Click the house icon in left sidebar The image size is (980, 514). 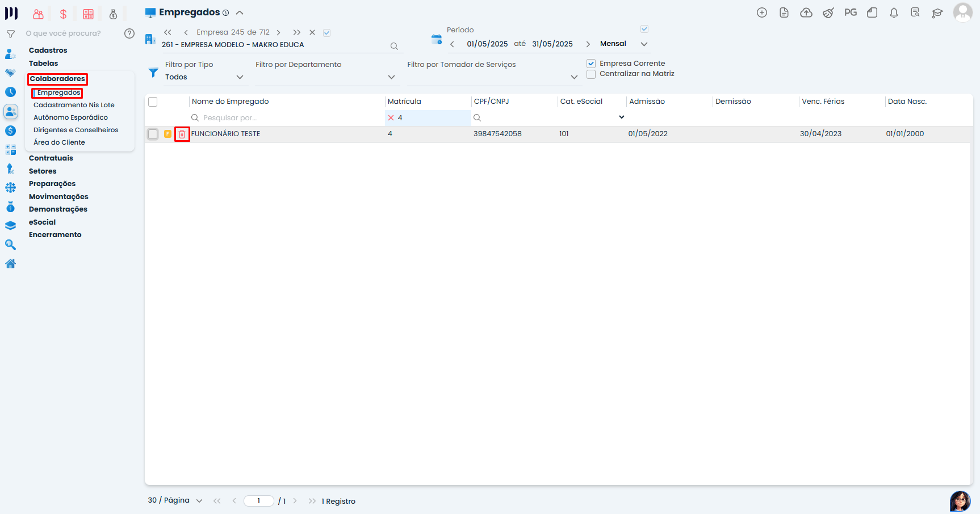pos(10,264)
